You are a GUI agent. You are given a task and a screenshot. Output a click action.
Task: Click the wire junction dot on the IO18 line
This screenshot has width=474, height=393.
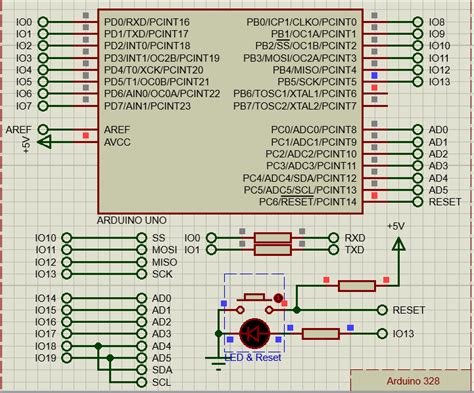coord(98,346)
